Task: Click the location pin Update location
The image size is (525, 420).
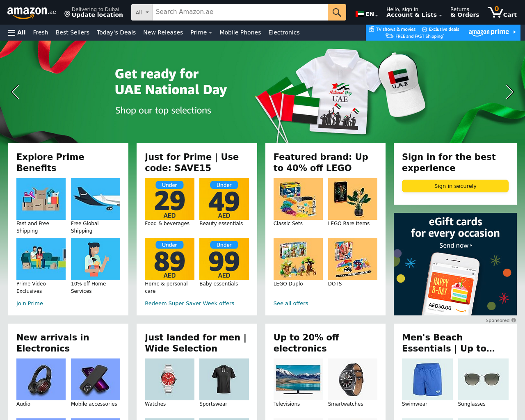Action: coord(94,12)
